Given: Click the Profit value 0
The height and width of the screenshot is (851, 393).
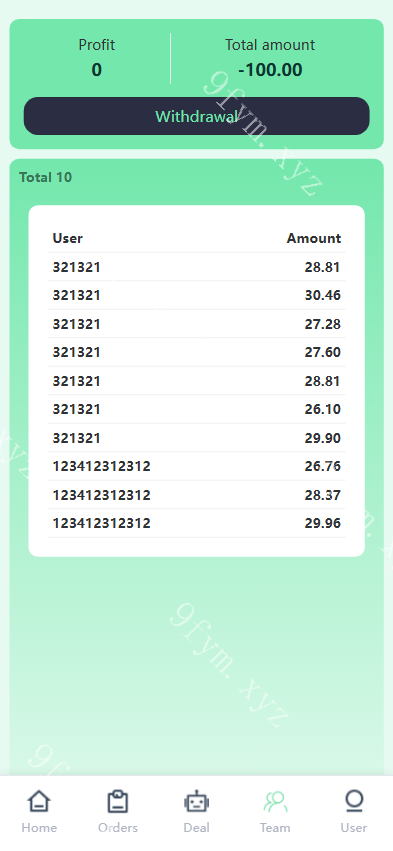Looking at the screenshot, I should click(97, 70).
